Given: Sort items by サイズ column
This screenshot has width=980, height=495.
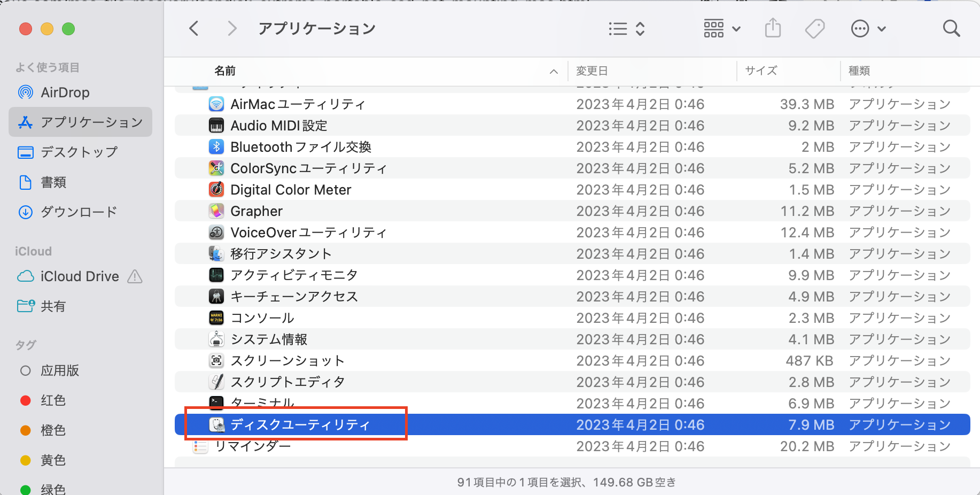Looking at the screenshot, I should tap(760, 71).
